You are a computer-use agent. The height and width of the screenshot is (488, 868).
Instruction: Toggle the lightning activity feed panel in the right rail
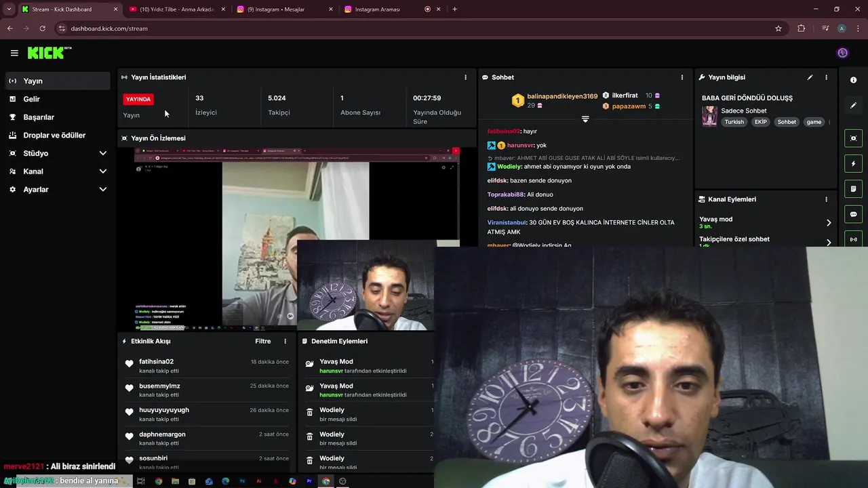853,163
